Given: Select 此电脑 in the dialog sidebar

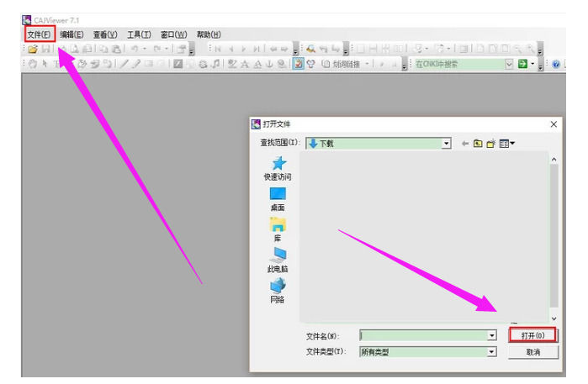Looking at the screenshot, I should pyautogui.click(x=278, y=260).
